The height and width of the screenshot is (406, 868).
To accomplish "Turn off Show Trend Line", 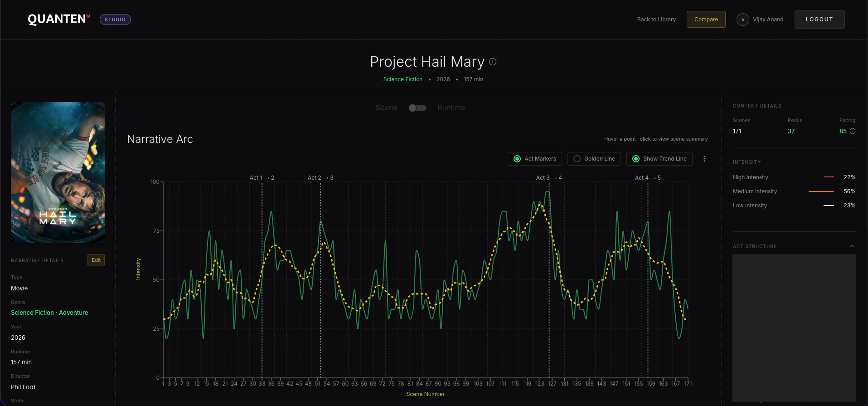I will click(x=659, y=159).
